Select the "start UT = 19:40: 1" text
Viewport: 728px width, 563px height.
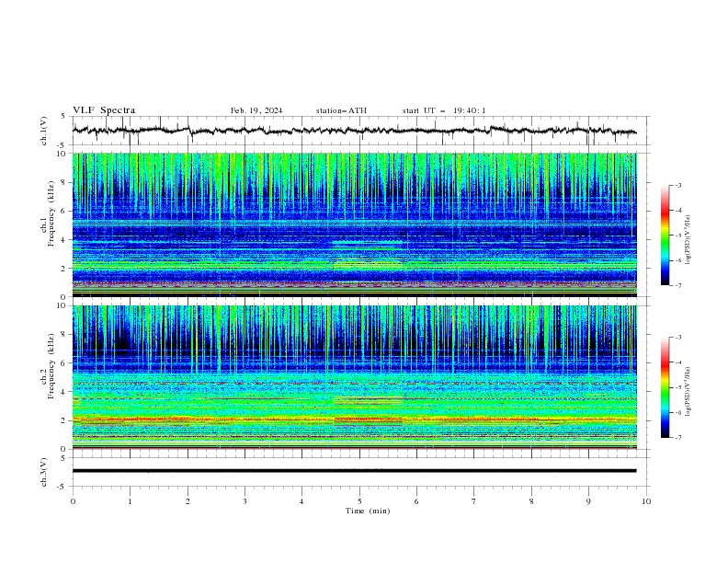(444, 110)
